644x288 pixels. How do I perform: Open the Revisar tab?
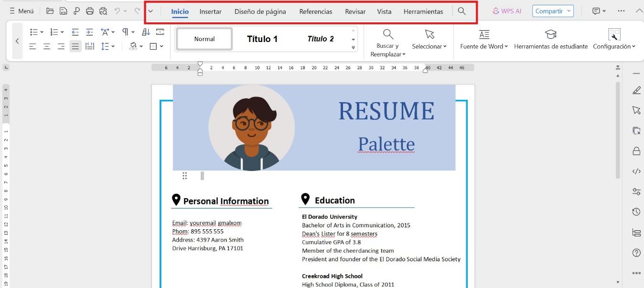[x=355, y=11]
